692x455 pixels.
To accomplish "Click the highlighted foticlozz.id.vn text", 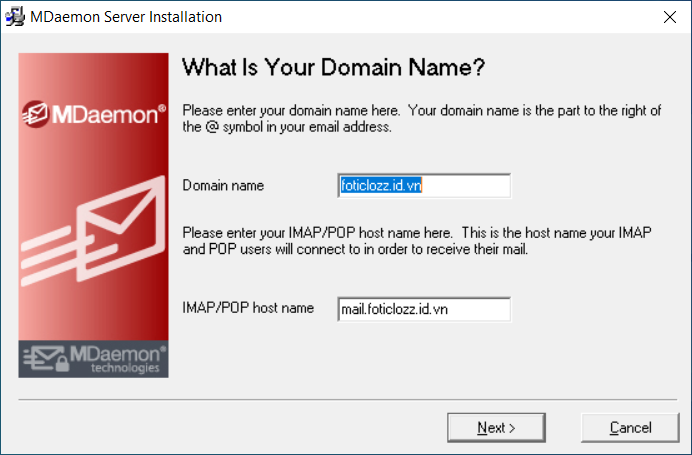I will 381,185.
